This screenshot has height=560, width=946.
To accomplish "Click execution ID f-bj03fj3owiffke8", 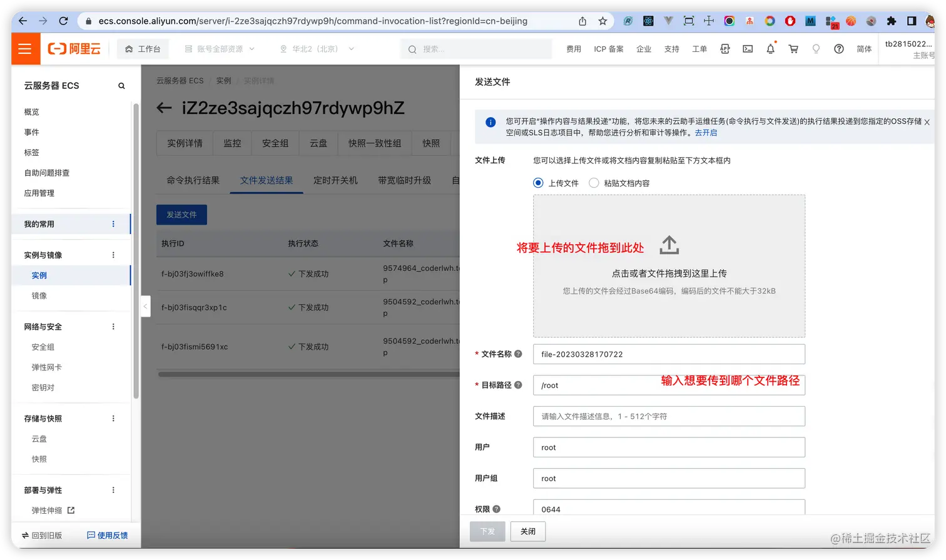I will point(193,274).
